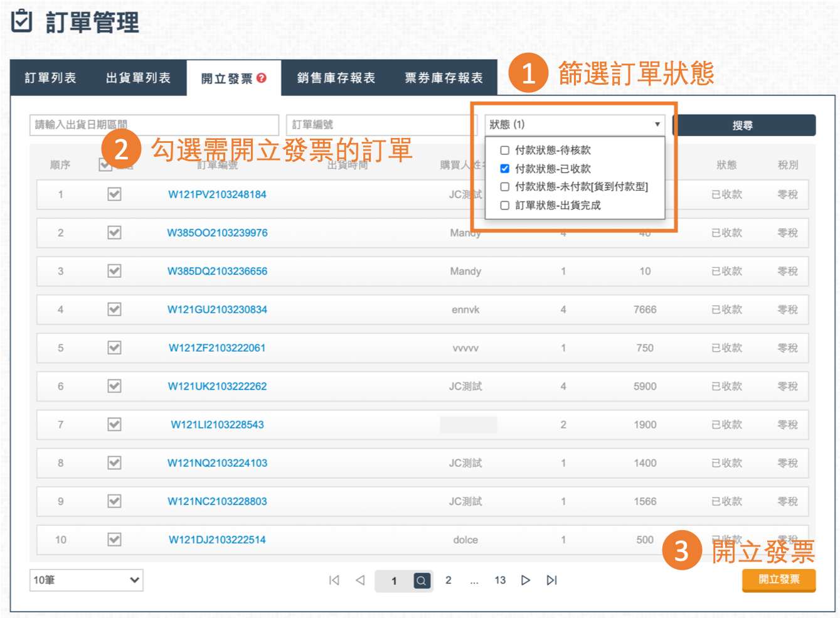Uncheck order W385OO2103239976 checkbox
The image size is (840, 618).
[x=114, y=233]
